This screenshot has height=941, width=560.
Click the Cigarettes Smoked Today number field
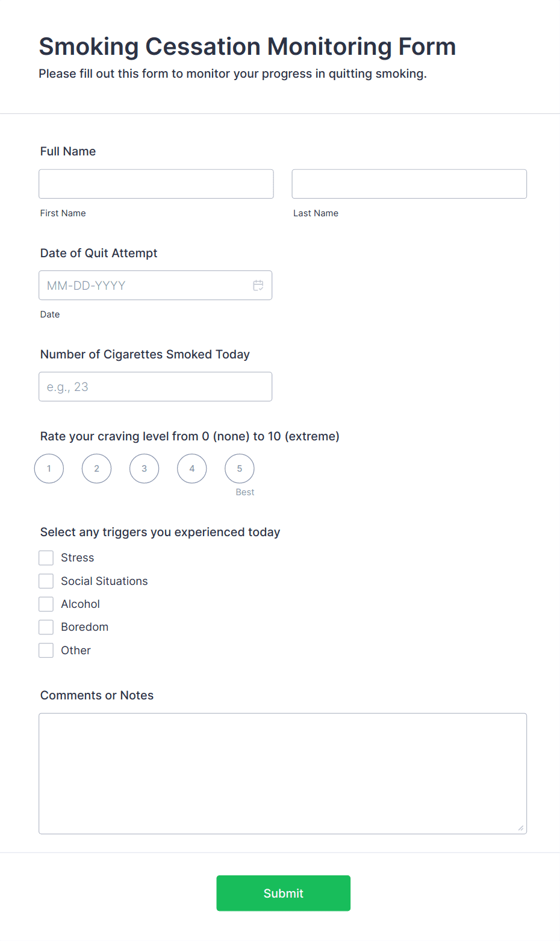coord(155,387)
